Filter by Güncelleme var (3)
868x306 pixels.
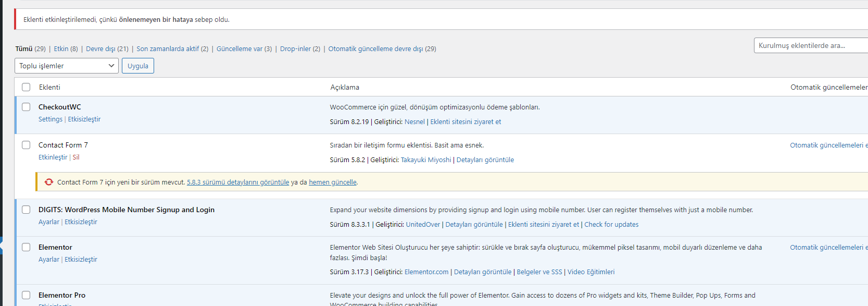point(244,48)
